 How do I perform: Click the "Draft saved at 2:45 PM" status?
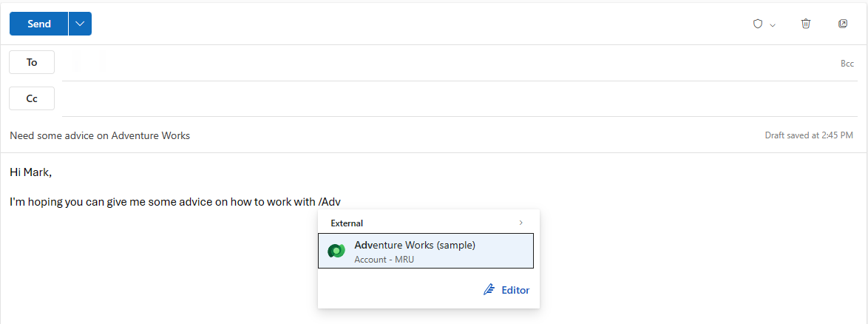tap(809, 135)
